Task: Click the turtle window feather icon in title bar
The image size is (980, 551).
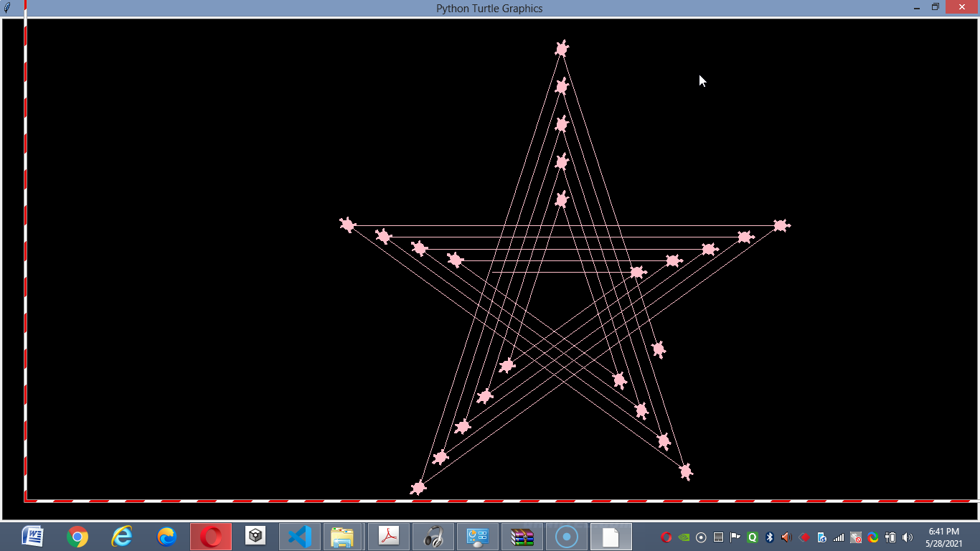Action: (8, 8)
